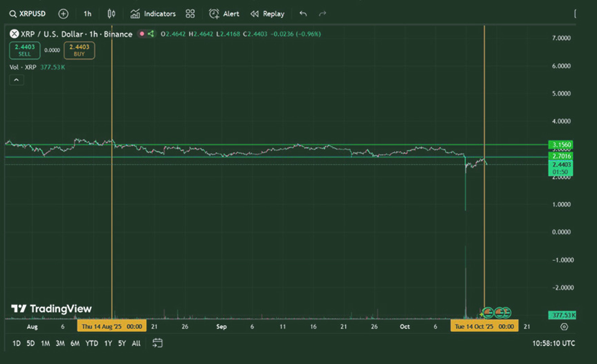Viewport: 597px width, 364px height.
Task: Set range to 1M
Action: pyautogui.click(x=45, y=343)
